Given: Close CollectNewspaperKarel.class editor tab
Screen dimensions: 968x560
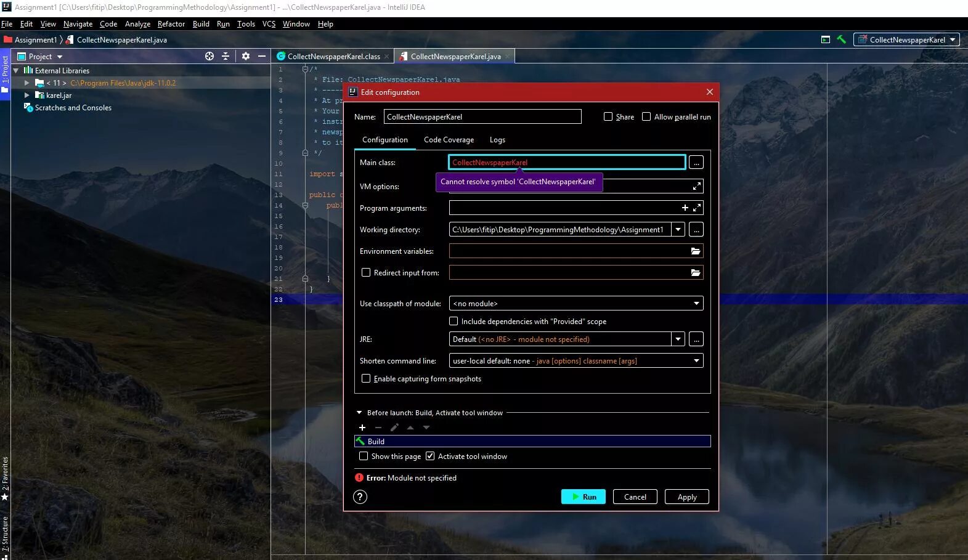Looking at the screenshot, I should [x=387, y=57].
